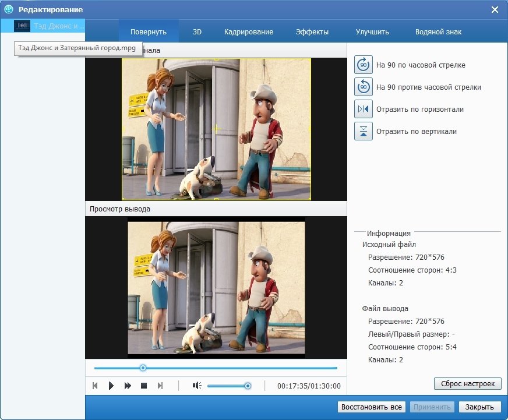
Task: Click the output preview video frame
Action: [216, 288]
